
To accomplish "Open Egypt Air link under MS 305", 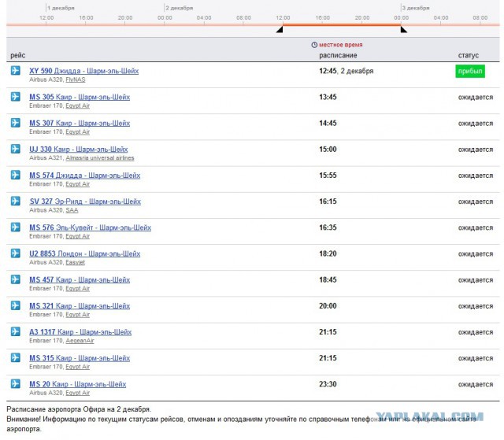I will pyautogui.click(x=77, y=105).
